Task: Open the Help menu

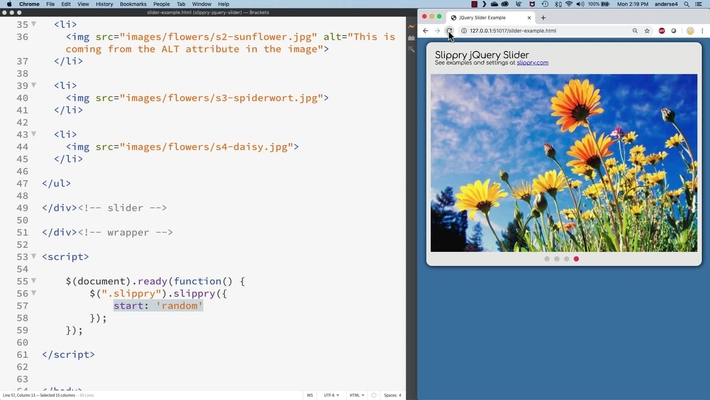Action: tap(224, 4)
